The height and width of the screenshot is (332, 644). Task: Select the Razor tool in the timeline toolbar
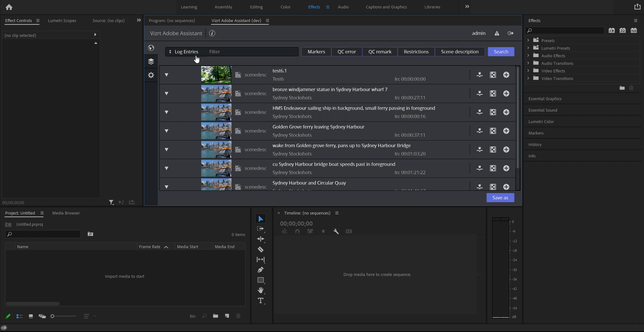pos(260,250)
